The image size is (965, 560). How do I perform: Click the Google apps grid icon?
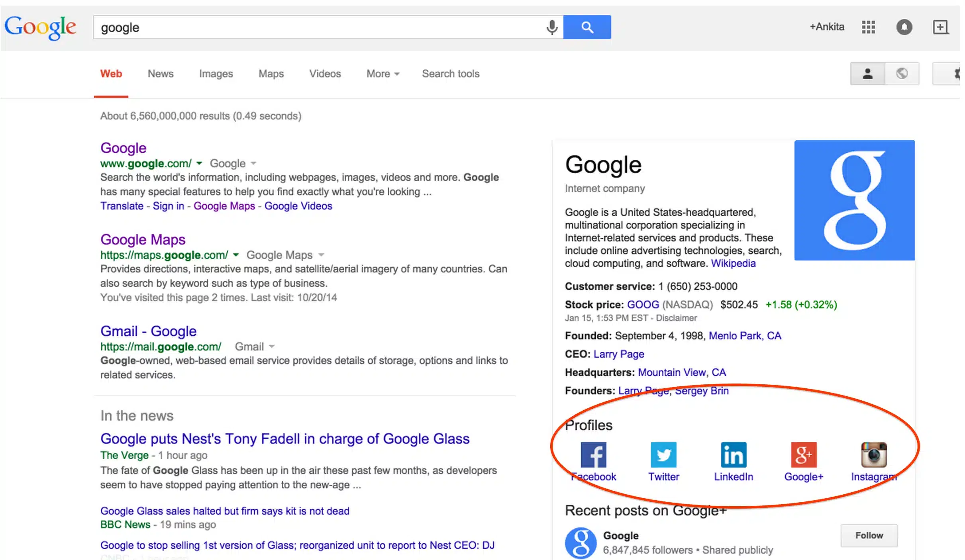[868, 27]
